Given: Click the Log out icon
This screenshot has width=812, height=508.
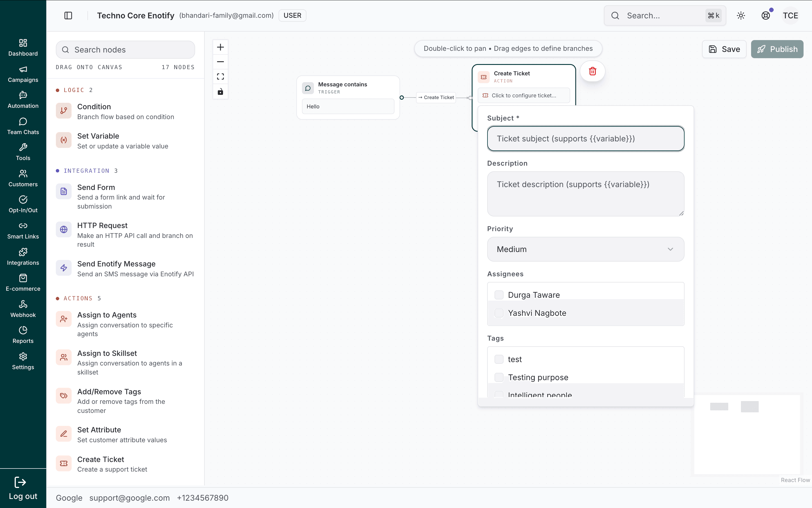Looking at the screenshot, I should (20, 483).
